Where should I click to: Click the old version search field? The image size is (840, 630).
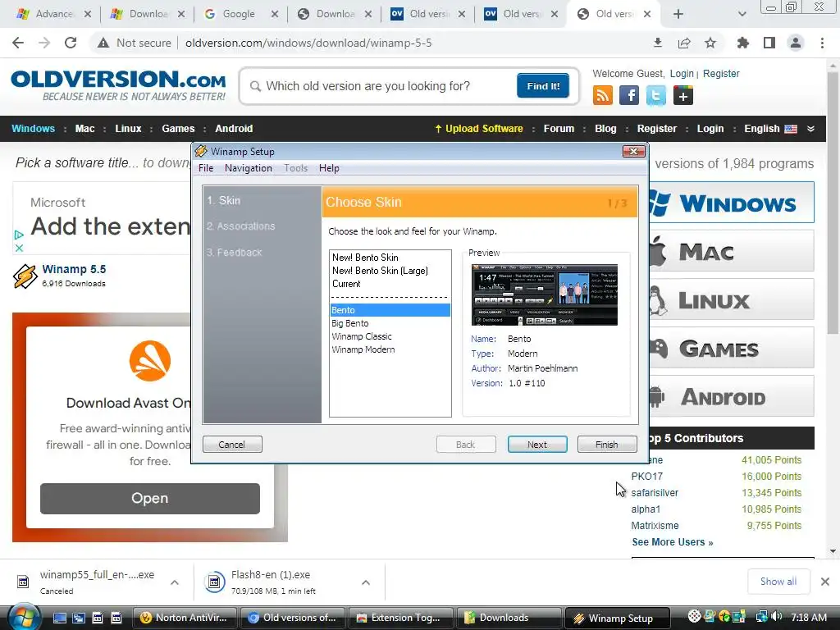click(x=377, y=85)
